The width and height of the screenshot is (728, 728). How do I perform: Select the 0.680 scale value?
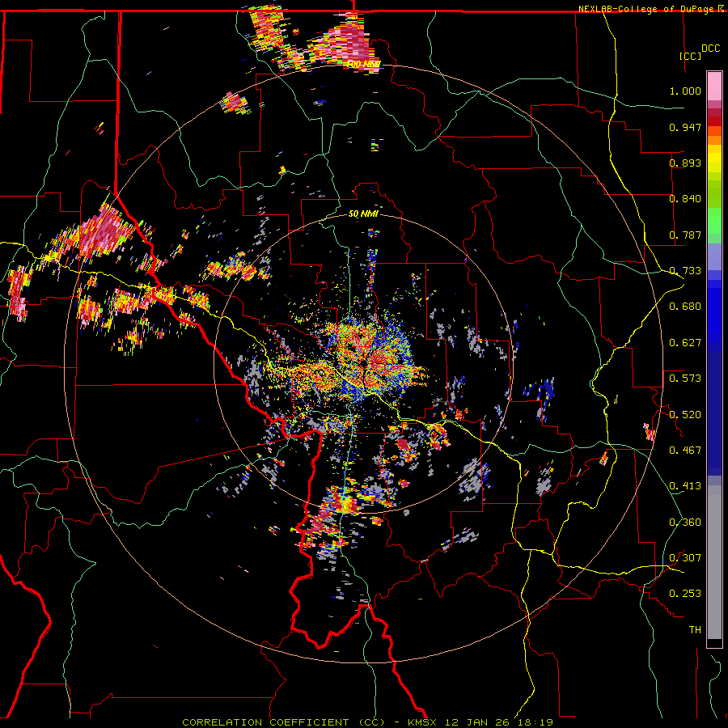tap(685, 307)
